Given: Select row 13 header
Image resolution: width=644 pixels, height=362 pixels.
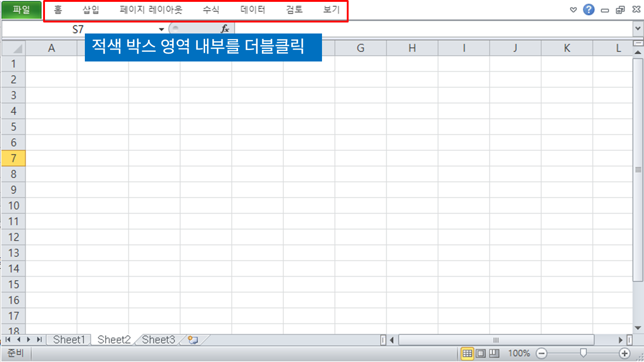Looking at the screenshot, I should [x=14, y=253].
